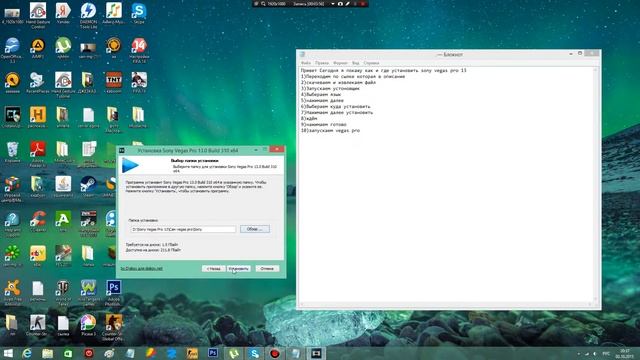Click the Cancel button in the installer

(x=267, y=269)
